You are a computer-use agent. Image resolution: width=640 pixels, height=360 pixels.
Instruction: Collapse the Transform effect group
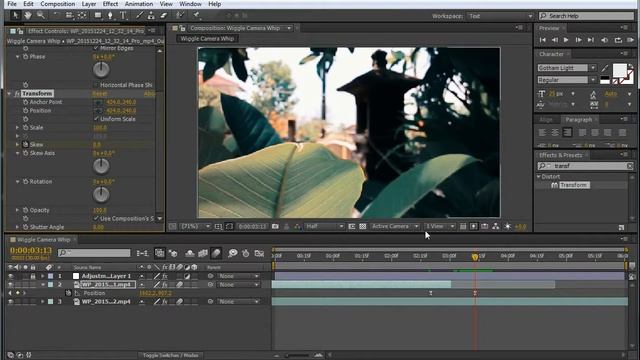[x=9, y=93]
